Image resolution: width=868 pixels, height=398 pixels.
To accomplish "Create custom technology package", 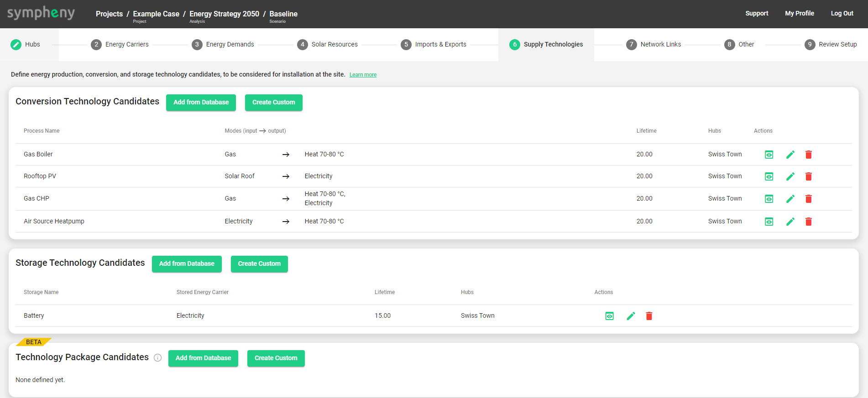I will 276,358.
